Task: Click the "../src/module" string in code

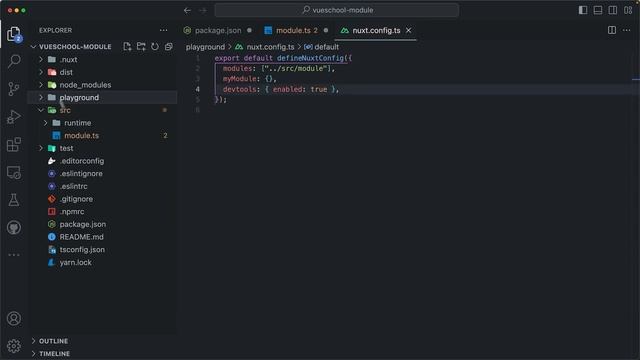Action: click(x=298, y=69)
